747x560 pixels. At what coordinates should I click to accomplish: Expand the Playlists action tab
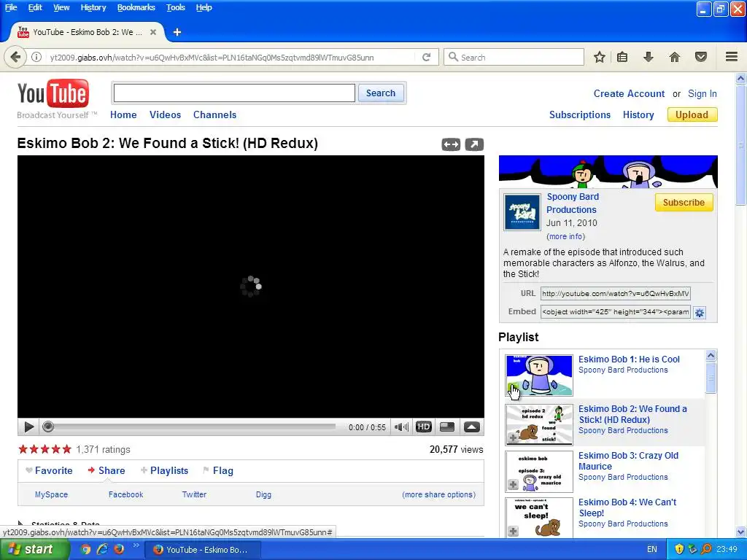pos(164,470)
